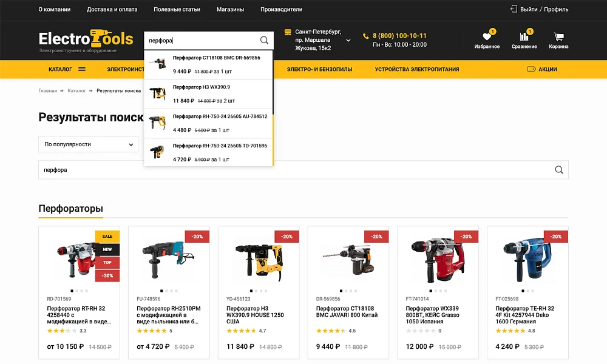Viewport: 607px width, 364px height.
Task: Open product image of Перфоратор RH2510PM
Action: coord(168,260)
